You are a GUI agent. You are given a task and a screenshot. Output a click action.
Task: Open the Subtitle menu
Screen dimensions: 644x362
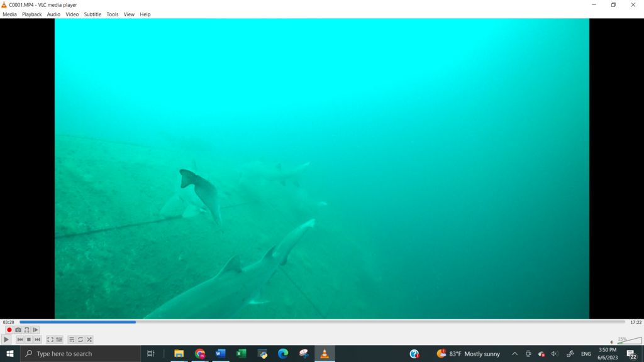point(92,14)
